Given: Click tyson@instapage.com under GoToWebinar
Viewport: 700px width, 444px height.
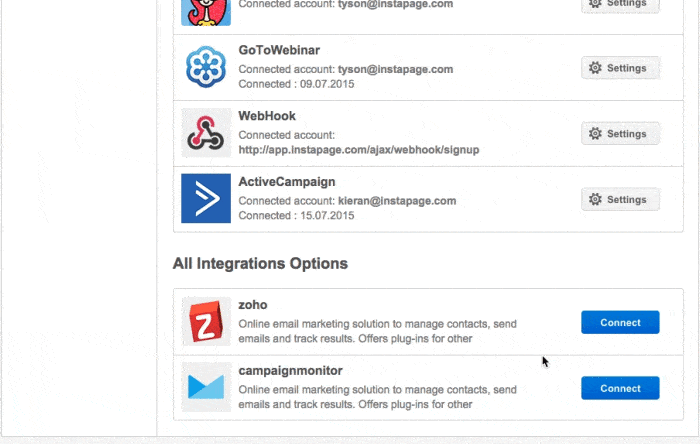Looking at the screenshot, I should click(x=396, y=69).
